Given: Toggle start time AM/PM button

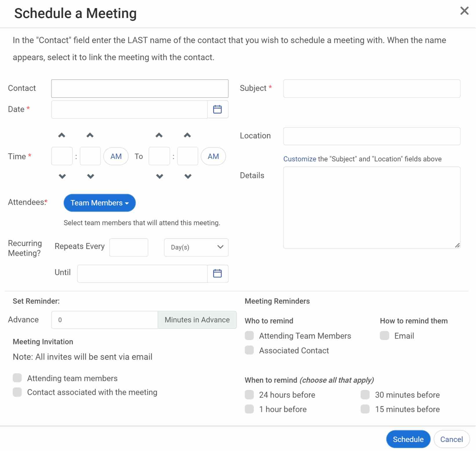Looking at the screenshot, I should pos(116,156).
